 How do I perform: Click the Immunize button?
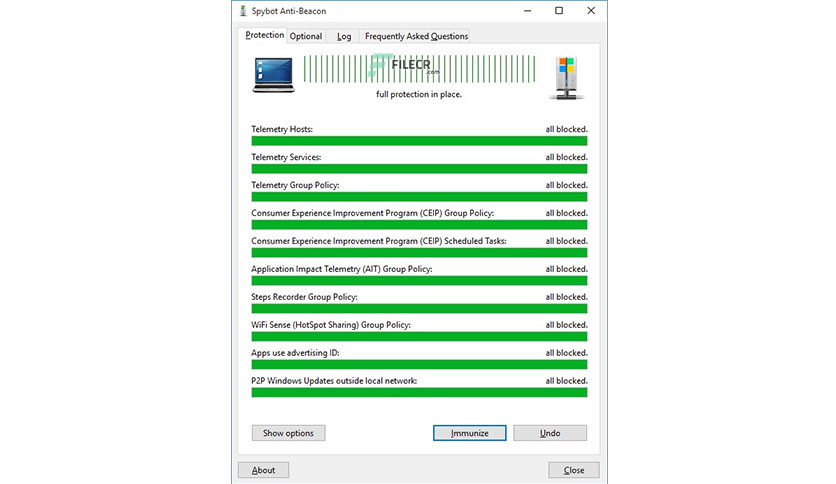point(470,433)
